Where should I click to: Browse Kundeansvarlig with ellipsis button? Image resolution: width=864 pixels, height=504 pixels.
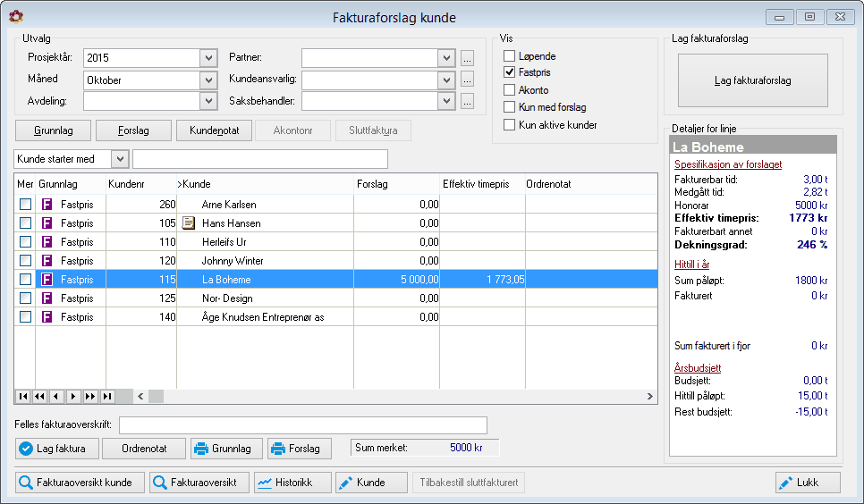467,80
